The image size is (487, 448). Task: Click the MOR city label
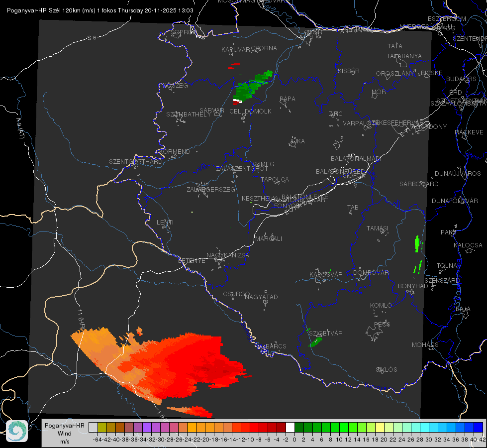coord(379,92)
